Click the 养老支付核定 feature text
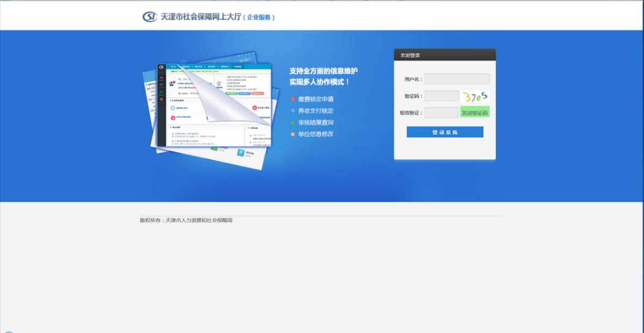Image resolution: width=644 pixels, height=333 pixels. point(316,111)
